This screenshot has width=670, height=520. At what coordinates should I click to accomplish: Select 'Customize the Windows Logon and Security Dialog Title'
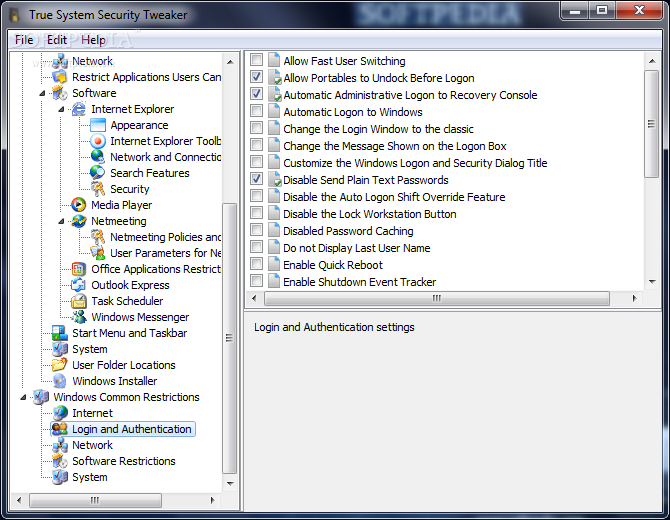pyautogui.click(x=415, y=163)
